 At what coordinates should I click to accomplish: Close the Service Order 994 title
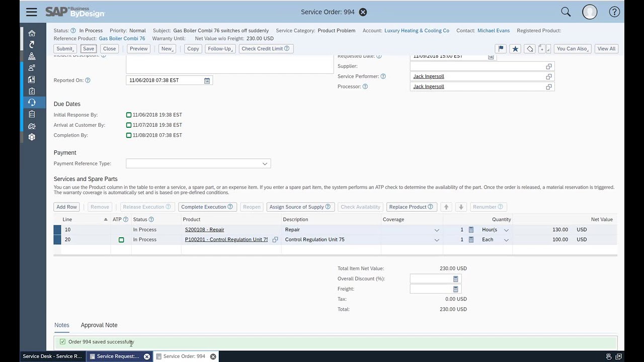click(363, 12)
